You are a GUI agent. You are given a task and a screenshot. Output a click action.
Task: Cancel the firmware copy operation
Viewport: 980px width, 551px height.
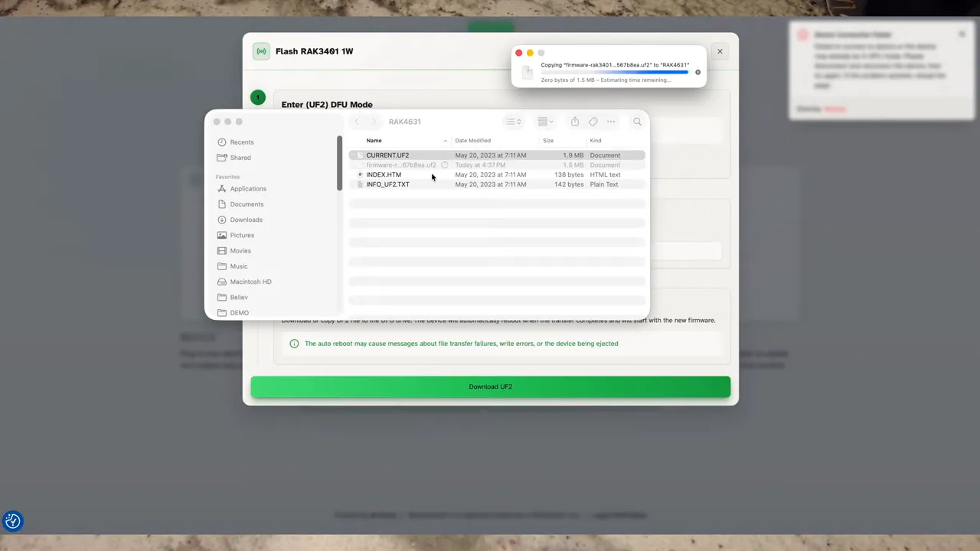pyautogui.click(x=697, y=72)
